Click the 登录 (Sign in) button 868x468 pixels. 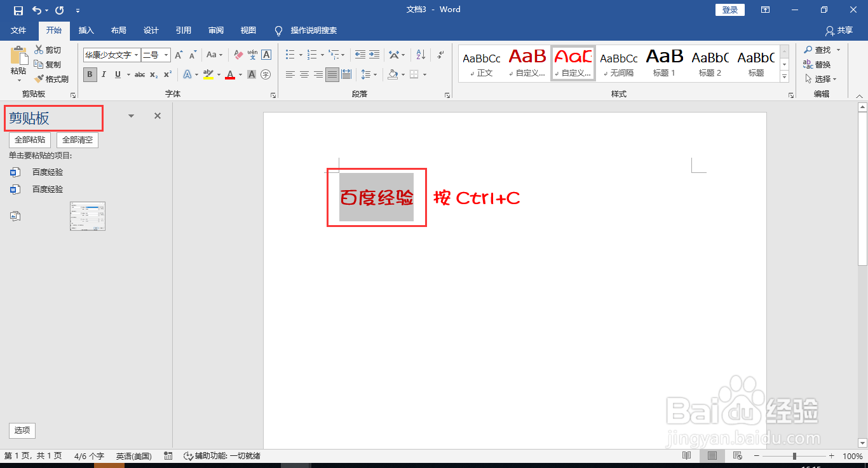[730, 10]
